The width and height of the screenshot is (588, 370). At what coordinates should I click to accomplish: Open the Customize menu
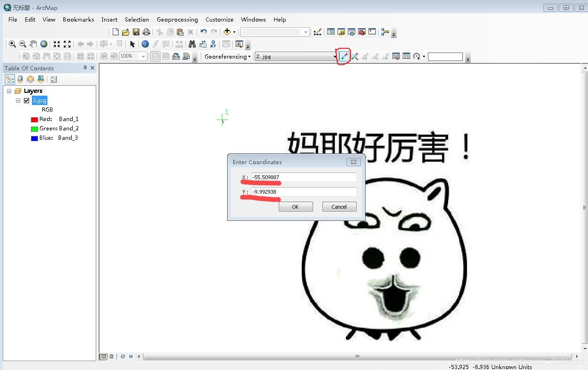point(220,19)
